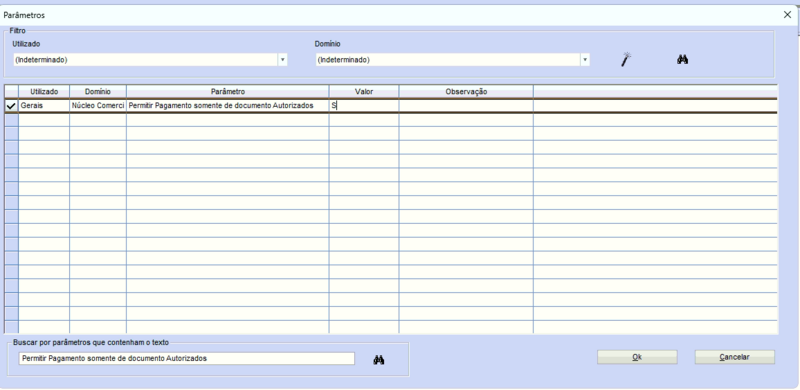Click the Cancelar button
The height and width of the screenshot is (390, 800).
click(735, 357)
